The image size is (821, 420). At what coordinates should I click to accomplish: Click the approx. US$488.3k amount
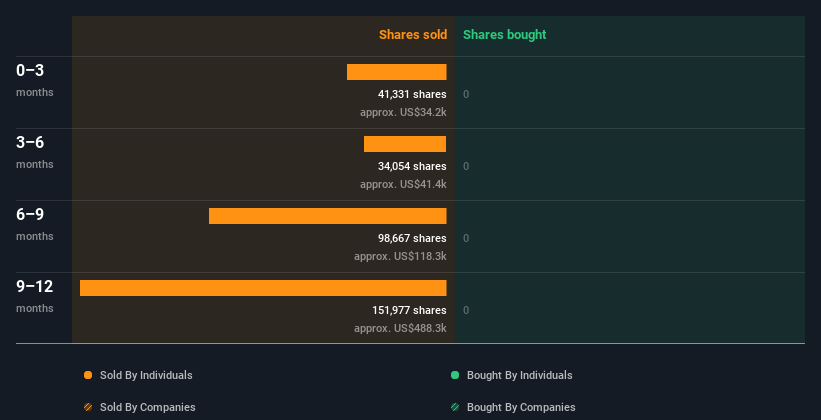point(400,329)
